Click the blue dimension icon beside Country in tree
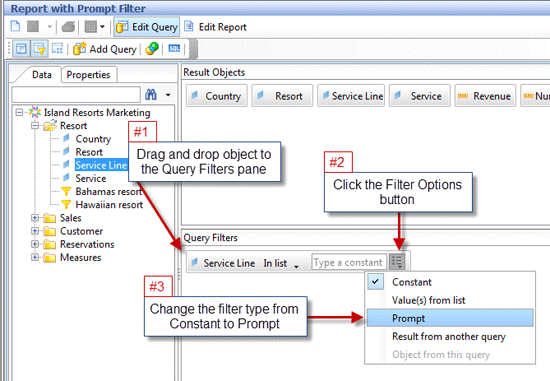The width and height of the screenshot is (550, 381). point(66,138)
